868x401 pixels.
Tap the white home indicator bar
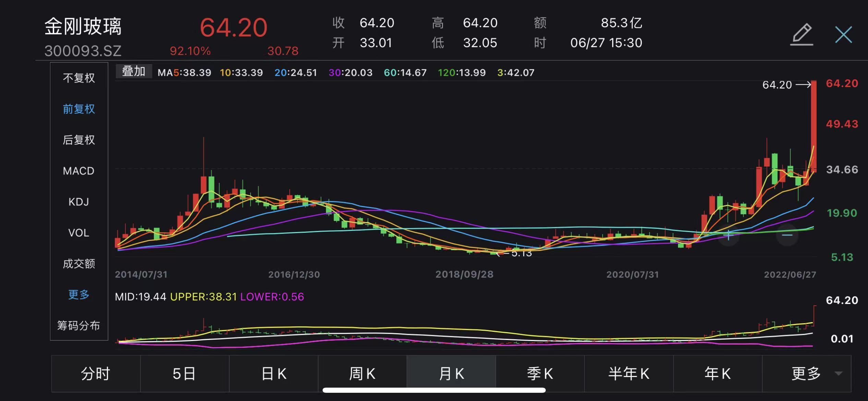click(x=434, y=390)
